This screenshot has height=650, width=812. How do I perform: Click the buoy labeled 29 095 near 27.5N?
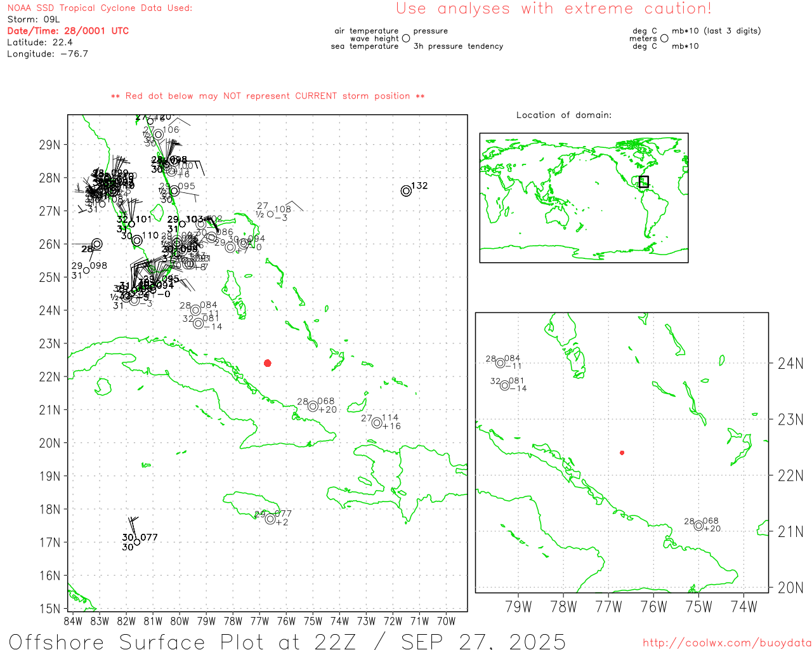pyautogui.click(x=174, y=190)
